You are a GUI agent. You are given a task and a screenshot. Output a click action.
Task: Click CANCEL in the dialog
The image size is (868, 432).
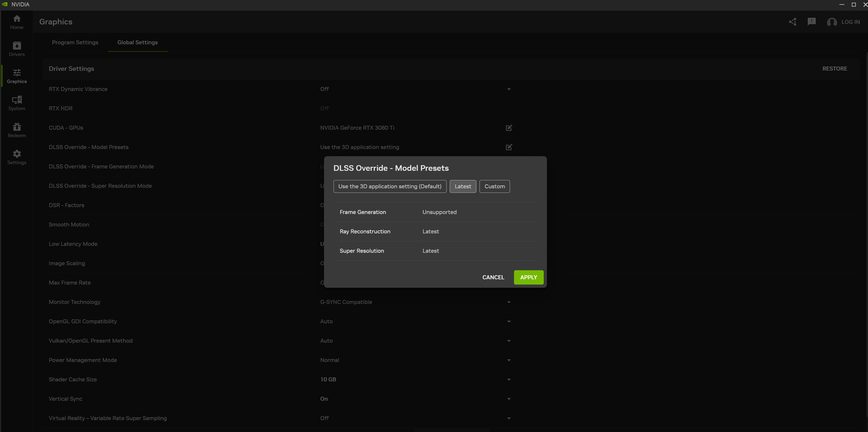pos(493,277)
